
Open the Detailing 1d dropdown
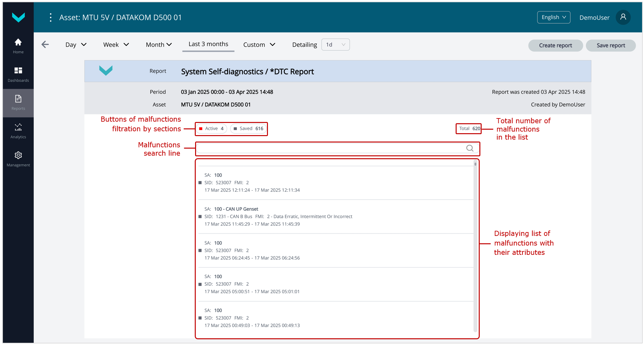pyautogui.click(x=335, y=45)
